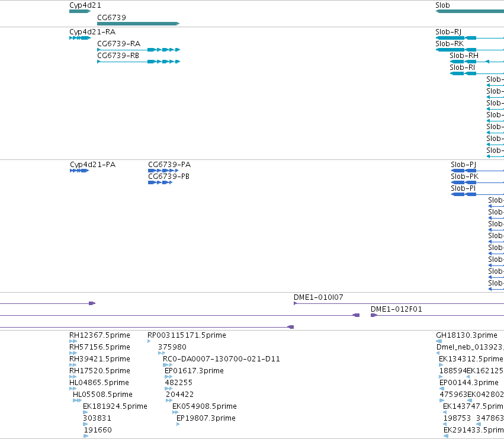Select the Slob-RI transcript

pyautogui.click(x=477, y=73)
